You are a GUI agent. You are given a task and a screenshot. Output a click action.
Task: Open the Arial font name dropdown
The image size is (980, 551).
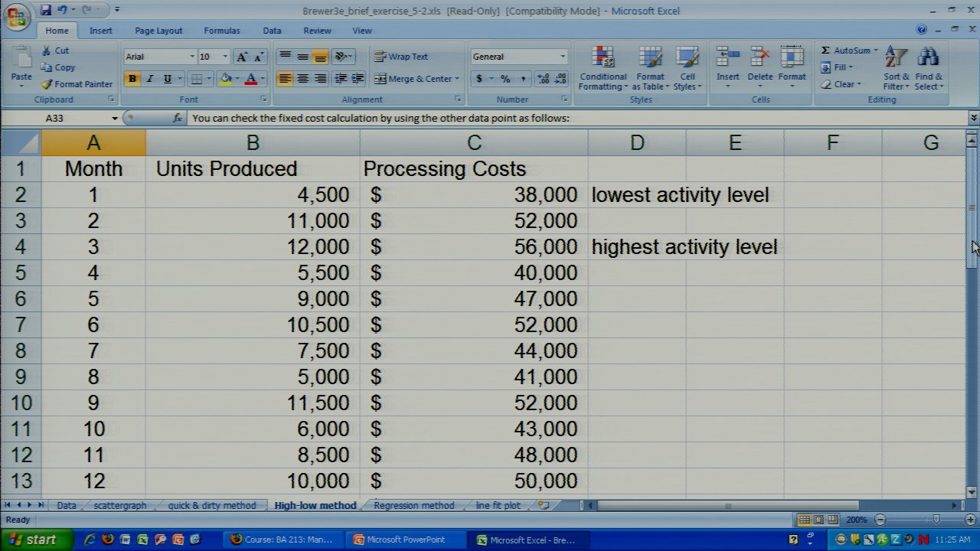click(191, 57)
